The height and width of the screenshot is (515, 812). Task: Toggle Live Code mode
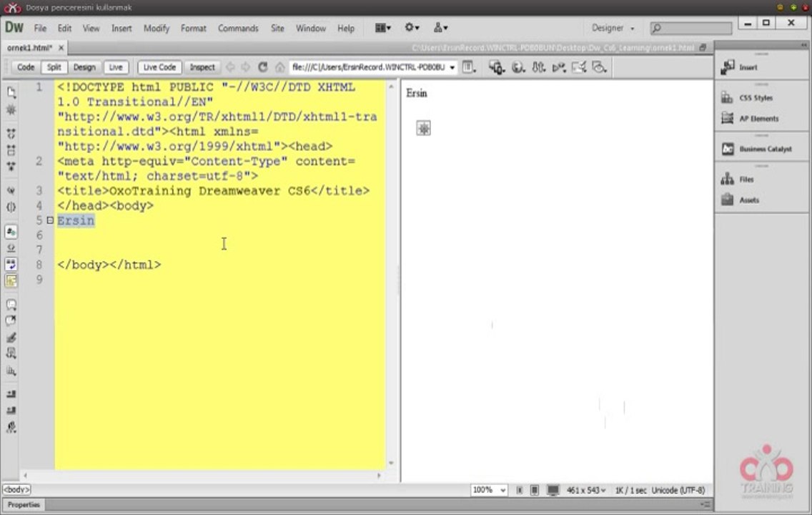click(x=159, y=67)
